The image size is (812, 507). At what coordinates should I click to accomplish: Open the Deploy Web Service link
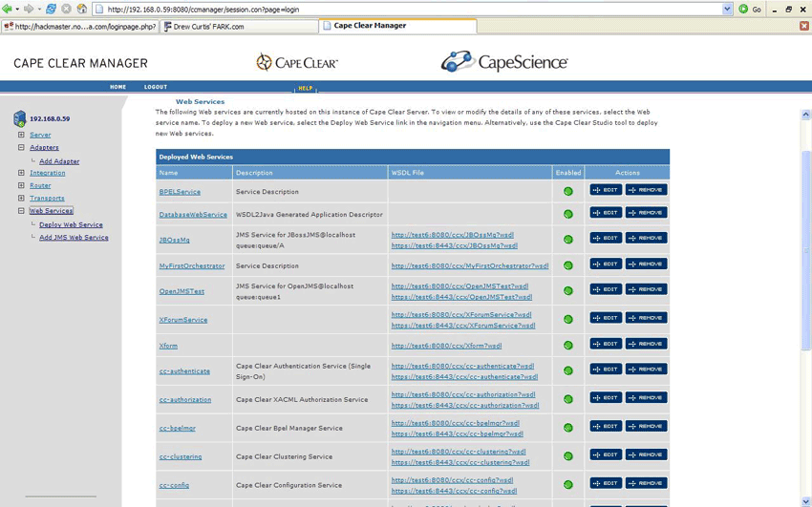pos(71,224)
